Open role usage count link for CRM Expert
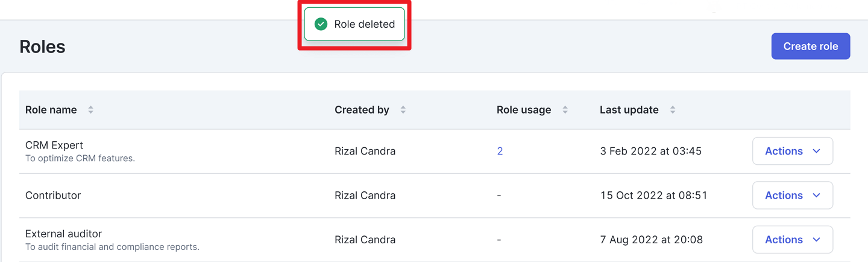The width and height of the screenshot is (868, 262). coord(500,151)
